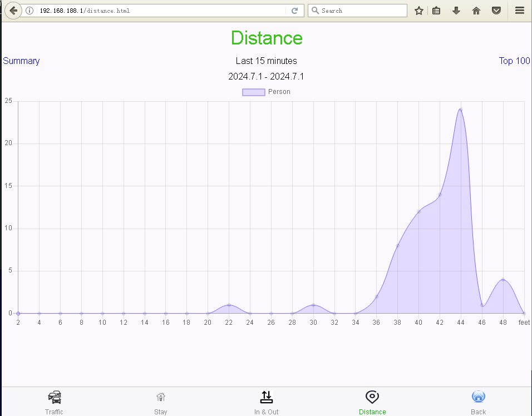
Task: Click the green Distance page title
Action: 267,38
